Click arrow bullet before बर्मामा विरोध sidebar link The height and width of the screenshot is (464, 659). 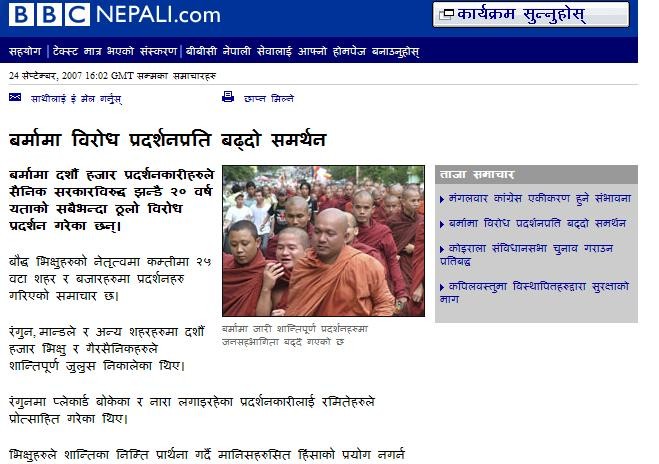tap(442, 224)
